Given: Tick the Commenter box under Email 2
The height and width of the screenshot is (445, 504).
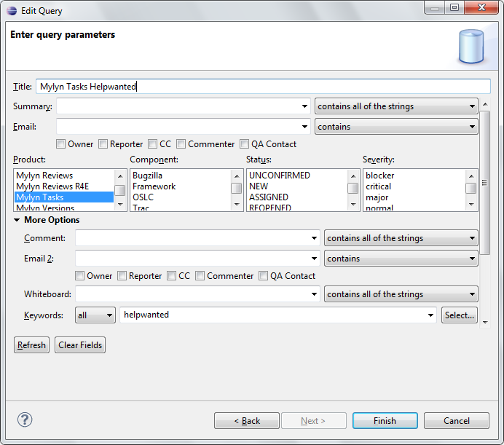Looking at the screenshot, I should [200, 275].
